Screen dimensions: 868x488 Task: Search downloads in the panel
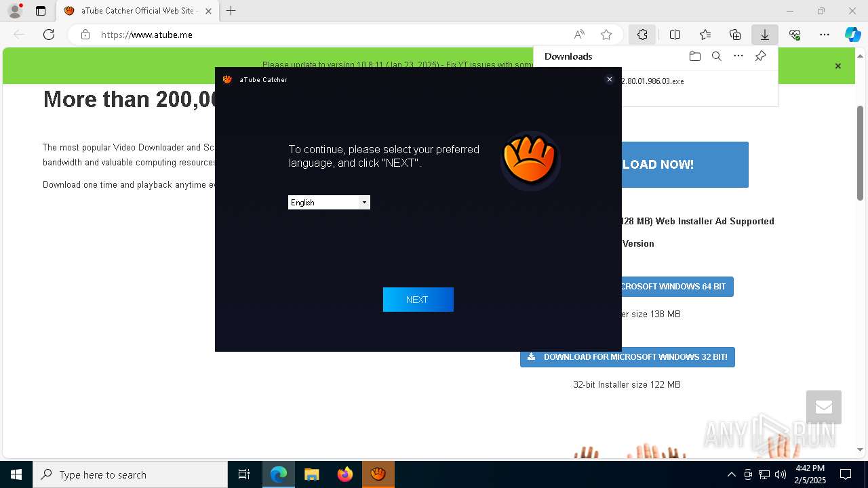coord(717,56)
